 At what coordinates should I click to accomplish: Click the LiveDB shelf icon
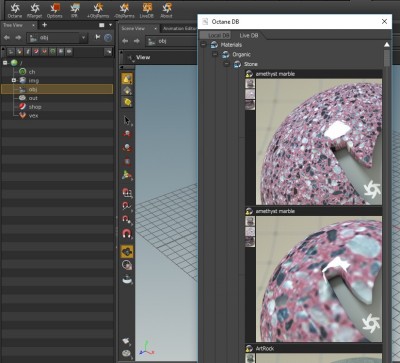pyautogui.click(x=147, y=10)
